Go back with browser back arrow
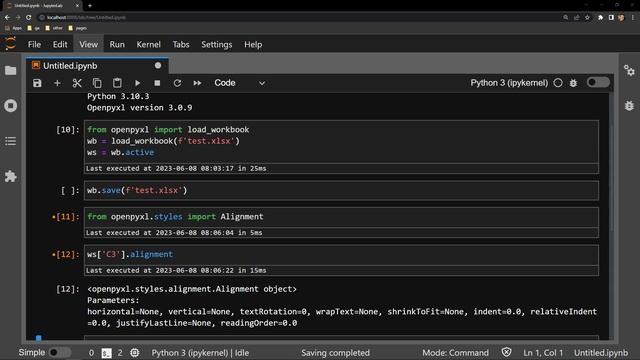 7,18
